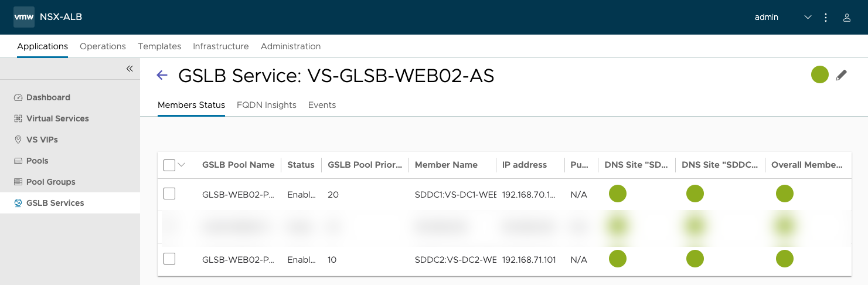This screenshot has width=868, height=285.
Task: Switch to the Applications tab
Action: tap(42, 46)
